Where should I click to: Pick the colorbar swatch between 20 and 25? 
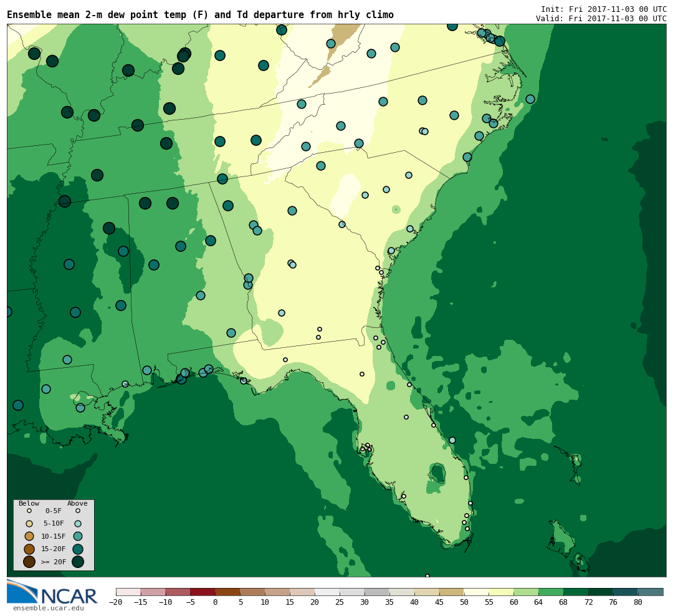(x=328, y=592)
